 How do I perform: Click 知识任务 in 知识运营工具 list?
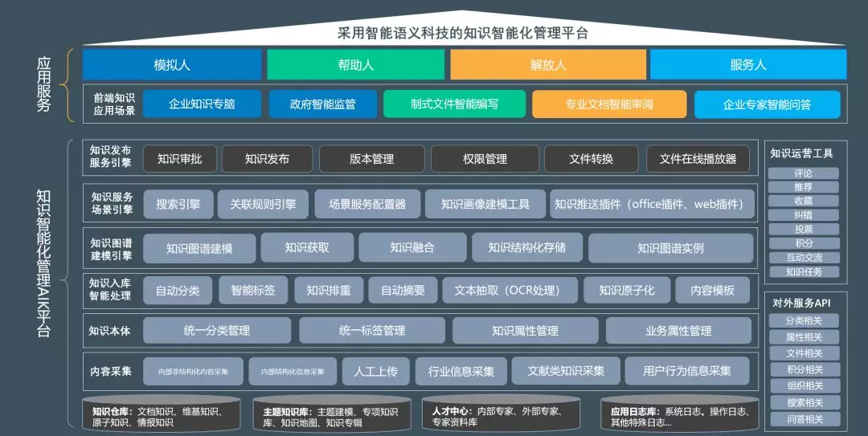803,271
